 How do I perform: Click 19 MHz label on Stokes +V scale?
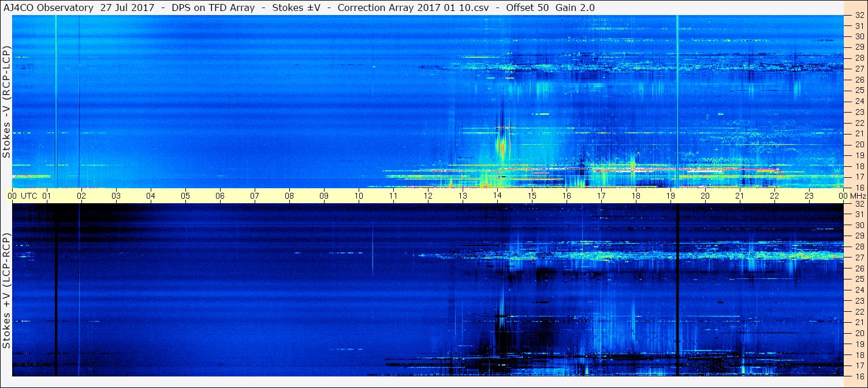859,344
